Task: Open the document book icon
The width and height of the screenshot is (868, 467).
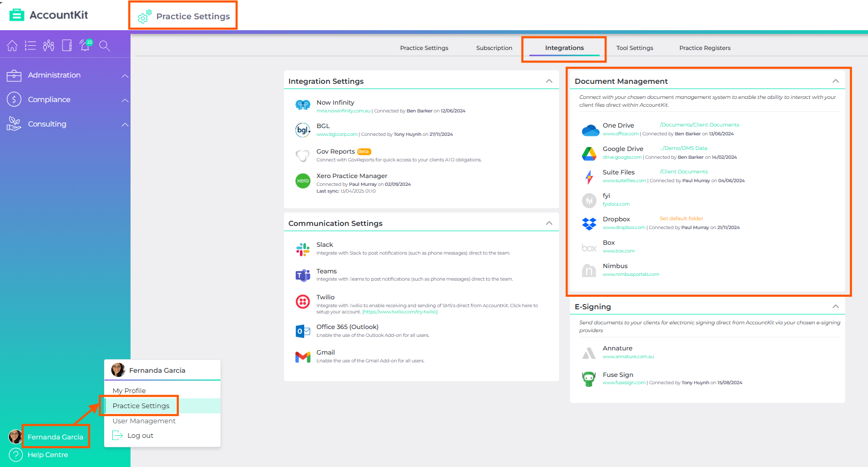Action: (x=67, y=46)
